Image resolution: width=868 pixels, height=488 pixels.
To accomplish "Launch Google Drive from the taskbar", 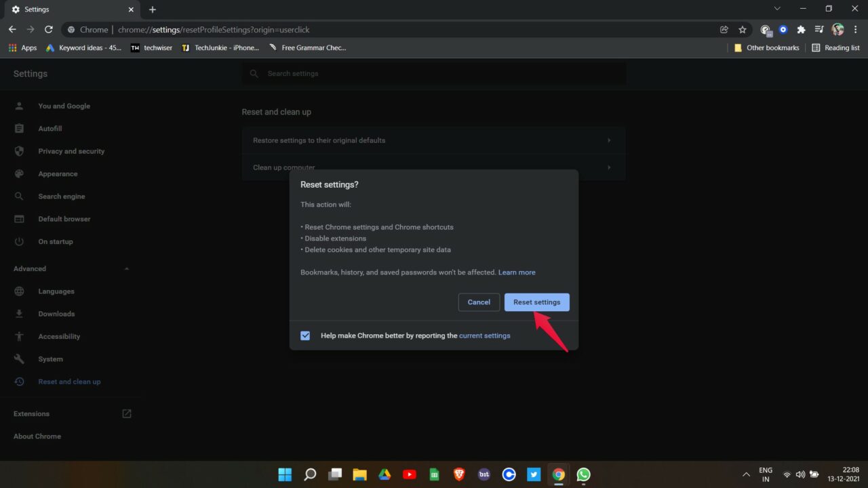I will [384, 474].
